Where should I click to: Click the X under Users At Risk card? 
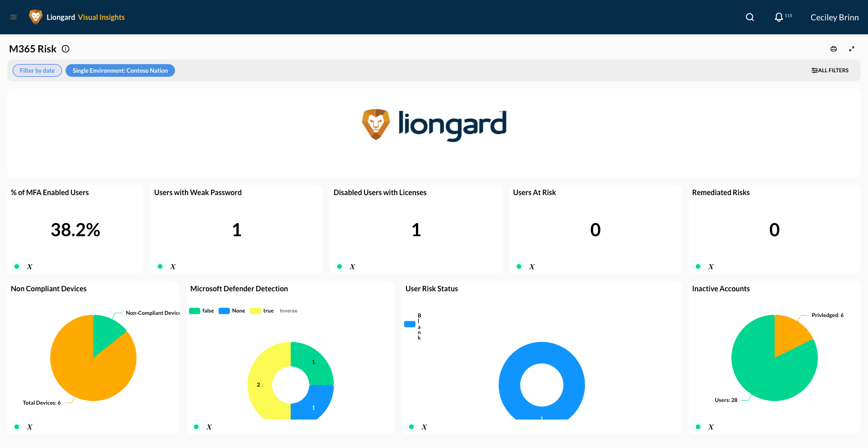tap(532, 266)
